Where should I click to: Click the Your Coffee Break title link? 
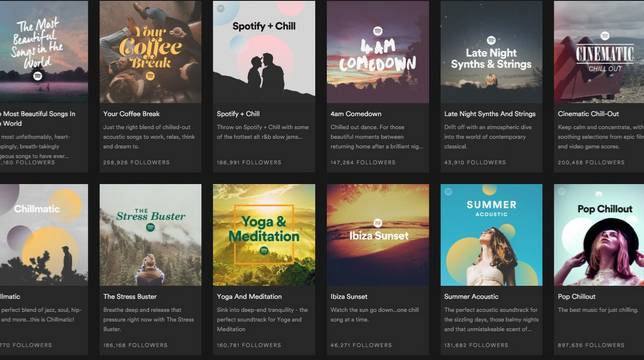point(131,114)
